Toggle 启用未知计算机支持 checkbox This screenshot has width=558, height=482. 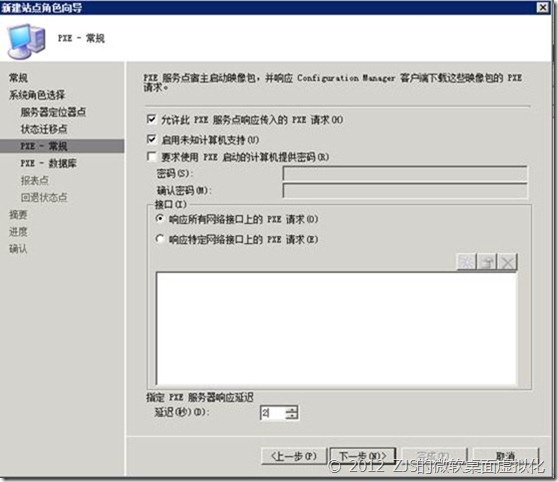[152, 139]
